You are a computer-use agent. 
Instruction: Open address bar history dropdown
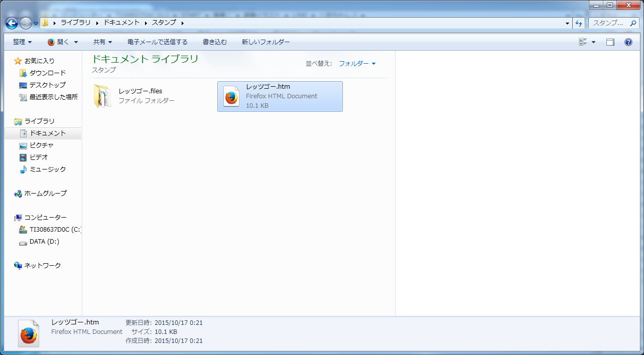[x=568, y=23]
